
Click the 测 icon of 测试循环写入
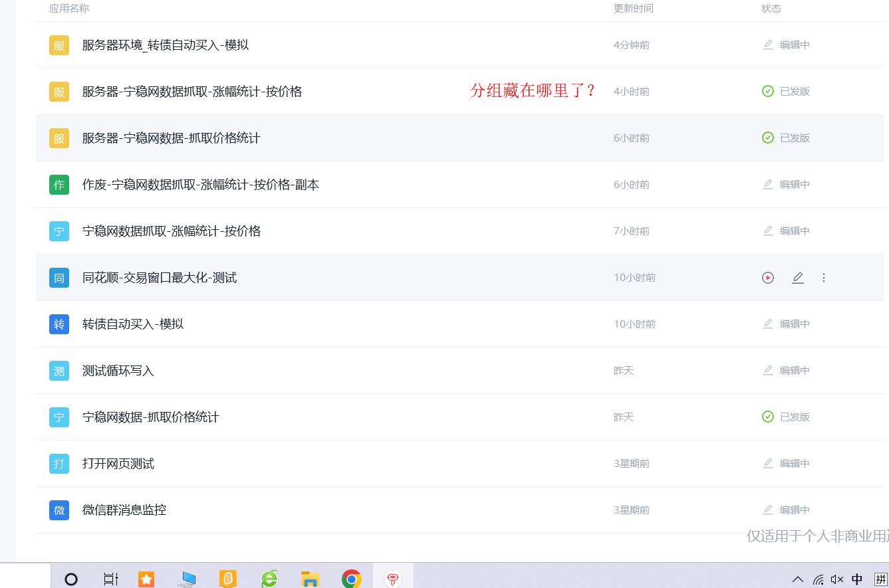point(59,371)
